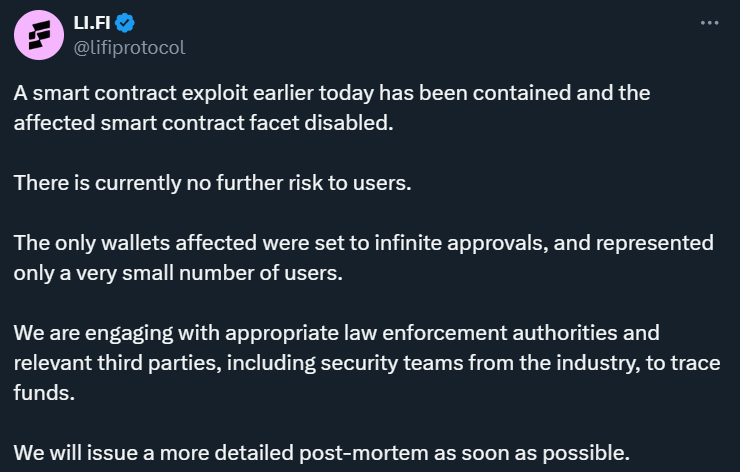Open the LI.FI profile avatar
This screenshot has width=740, height=472.
click(x=39, y=35)
